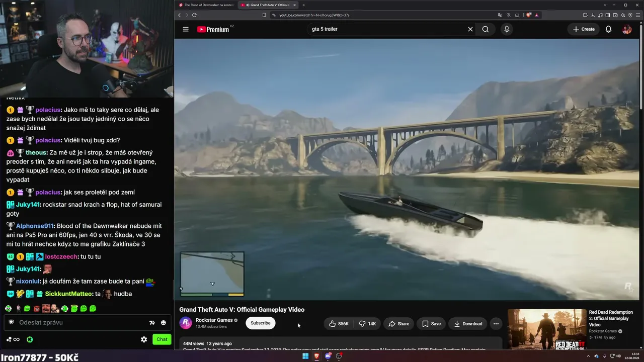The height and width of the screenshot is (362, 644).
Task: Switch to 'The Blood of Dawnwalker' browser tab
Action: coord(206,5)
